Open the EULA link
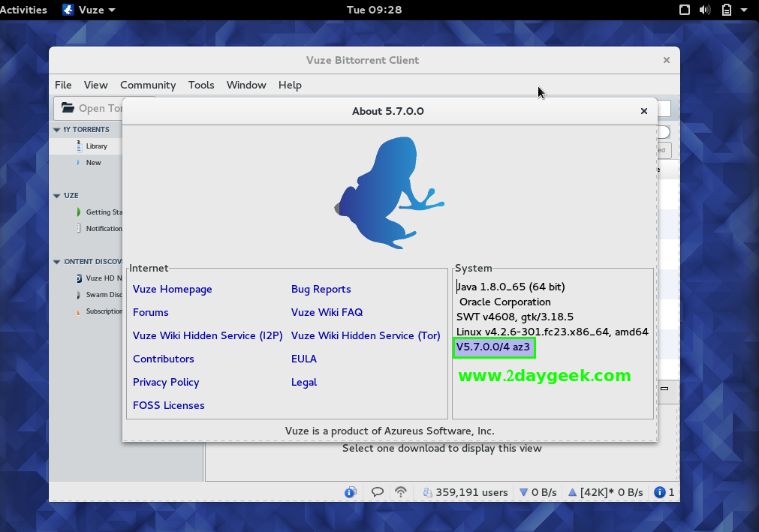The height and width of the screenshot is (532, 759). coord(304,359)
